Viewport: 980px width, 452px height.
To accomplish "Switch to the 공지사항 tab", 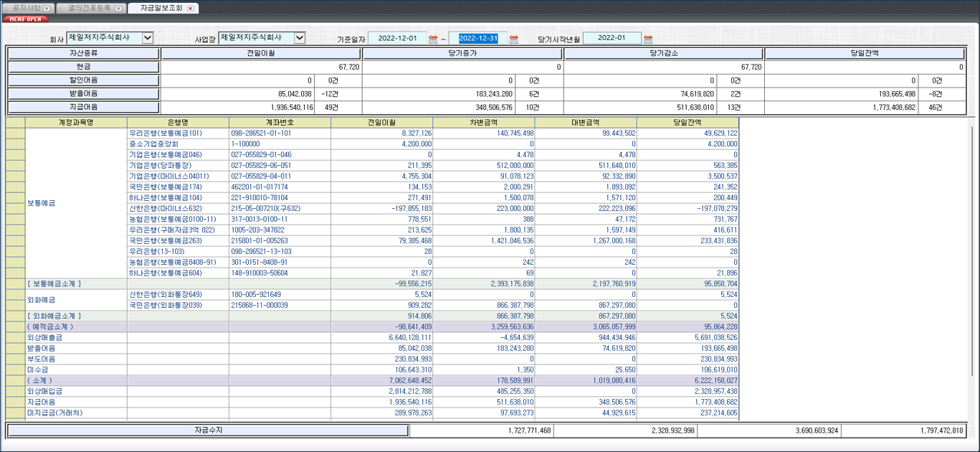I will (x=27, y=8).
